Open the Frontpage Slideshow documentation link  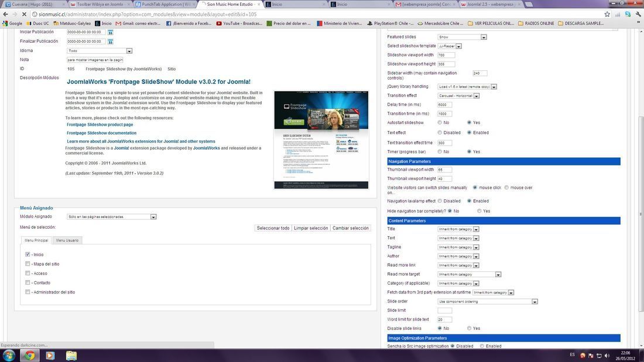101,133
